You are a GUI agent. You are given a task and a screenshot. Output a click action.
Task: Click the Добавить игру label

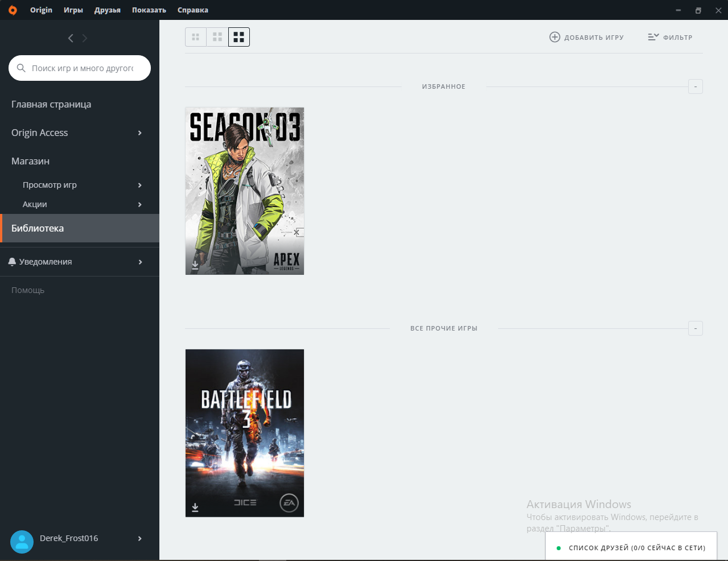click(594, 38)
